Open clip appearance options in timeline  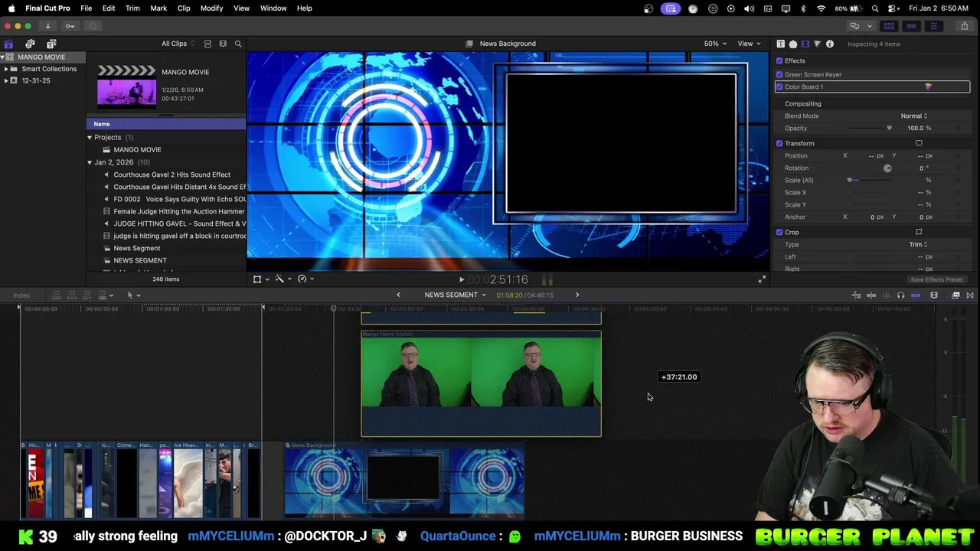[934, 295]
